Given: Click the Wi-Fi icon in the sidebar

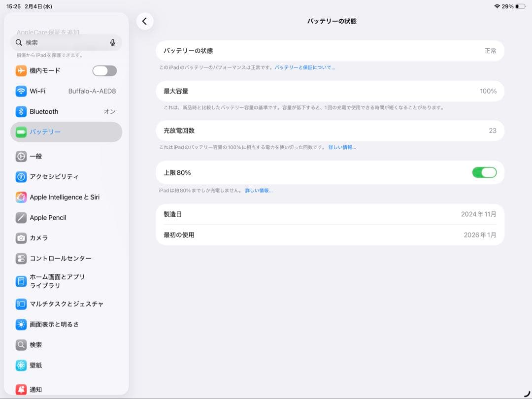Looking at the screenshot, I should pos(21,91).
